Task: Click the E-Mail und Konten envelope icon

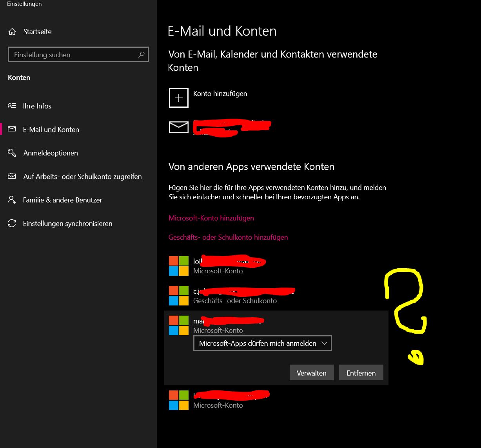Action: (12, 129)
